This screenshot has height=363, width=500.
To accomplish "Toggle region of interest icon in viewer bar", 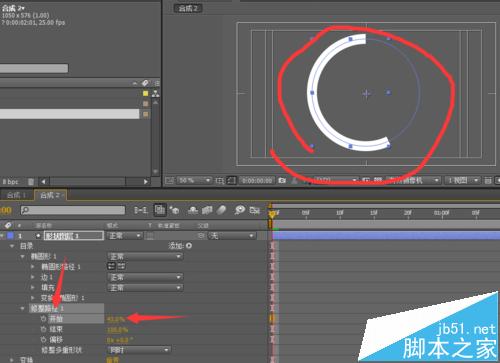I will point(366,180).
